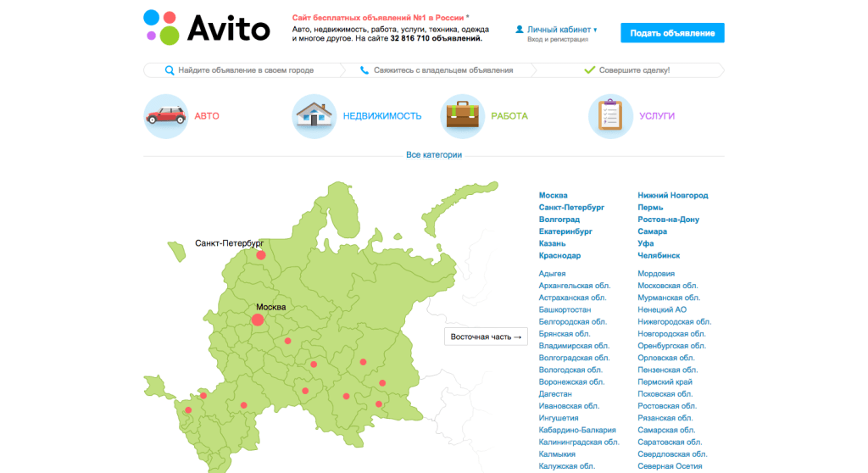Choose Москва in the city list
868x473 pixels.
[553, 195]
